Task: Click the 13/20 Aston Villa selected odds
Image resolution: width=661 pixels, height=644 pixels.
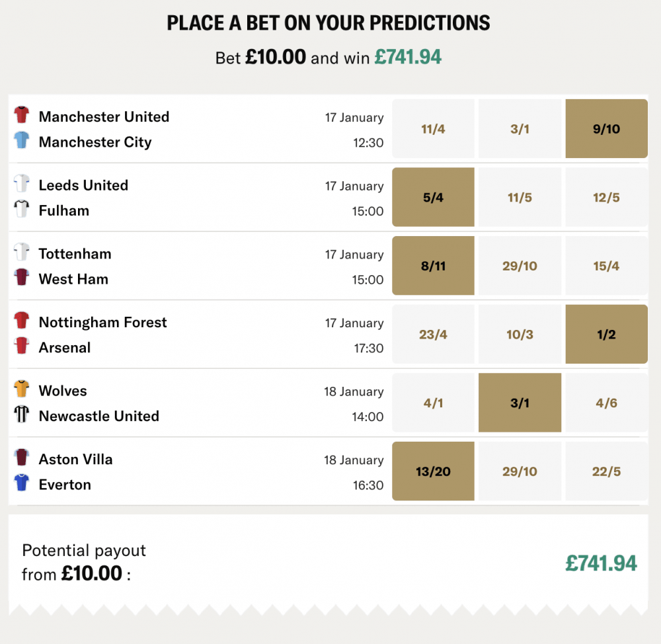Action: click(433, 471)
